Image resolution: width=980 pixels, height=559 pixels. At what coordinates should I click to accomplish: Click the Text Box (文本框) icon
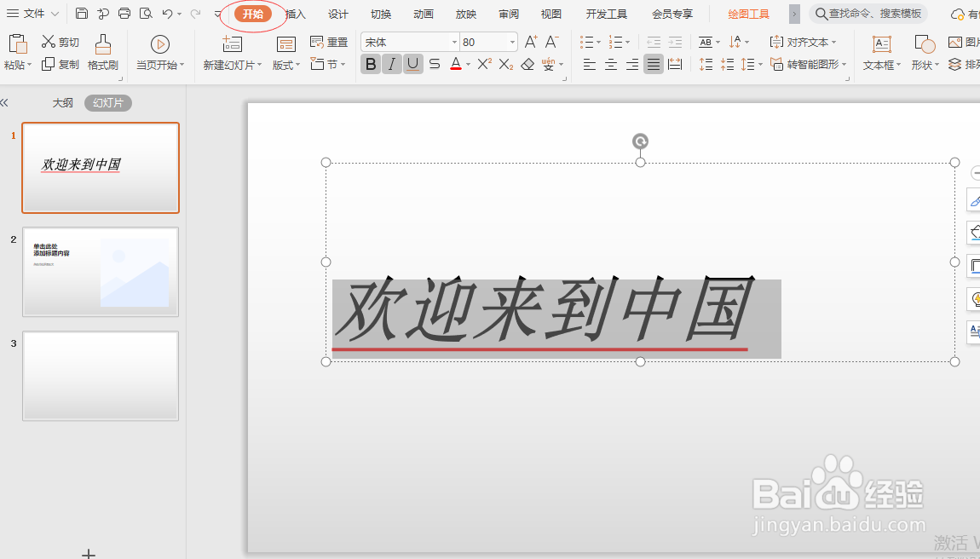[x=882, y=44]
